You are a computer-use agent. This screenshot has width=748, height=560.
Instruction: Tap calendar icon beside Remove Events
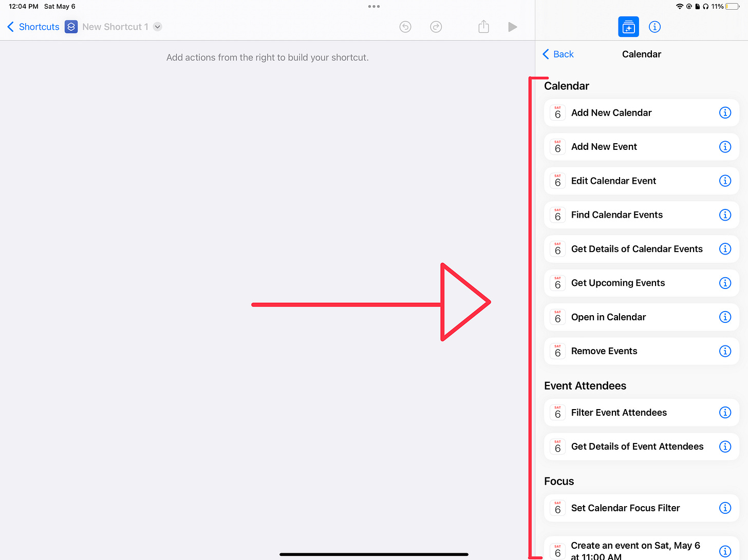point(557,351)
